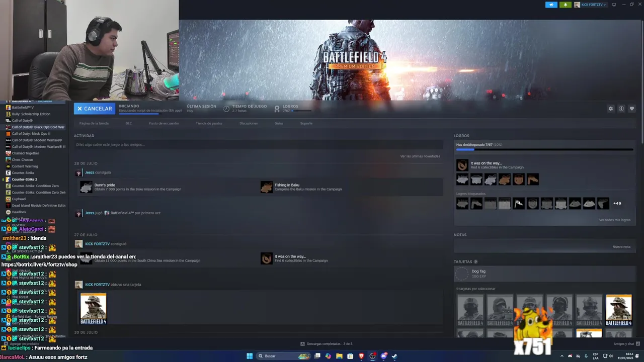Open the KICK FORTZTV profile link, July 27
The image size is (644, 362).
[97, 244]
